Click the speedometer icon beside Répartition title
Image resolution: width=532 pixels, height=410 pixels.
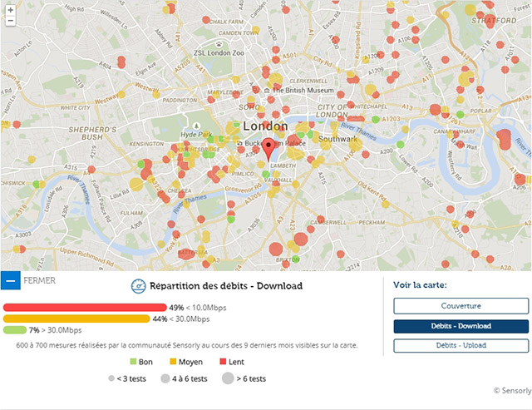(x=139, y=286)
